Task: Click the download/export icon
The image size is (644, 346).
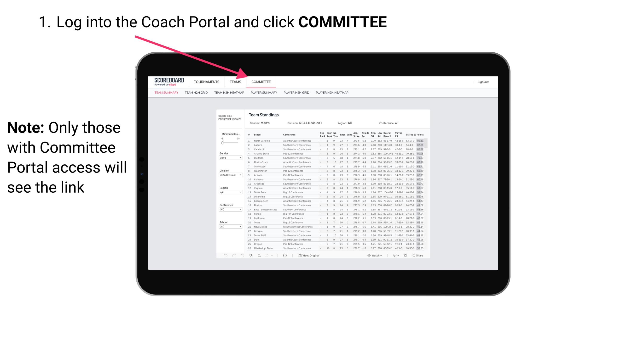Action: (x=394, y=256)
